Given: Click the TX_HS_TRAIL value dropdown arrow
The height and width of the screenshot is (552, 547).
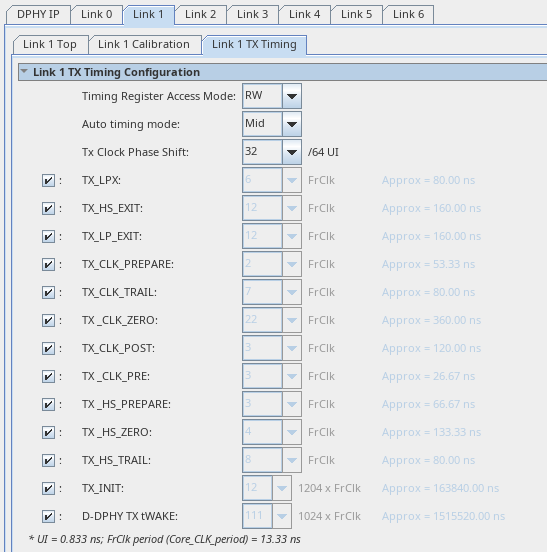Looking at the screenshot, I should 291,460.
